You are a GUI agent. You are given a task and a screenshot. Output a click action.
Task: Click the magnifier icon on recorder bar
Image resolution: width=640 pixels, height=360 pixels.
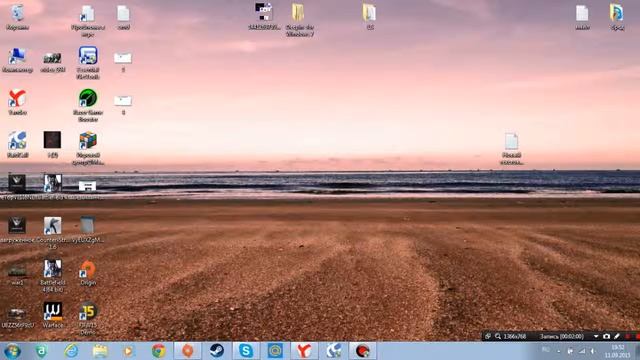[498, 336]
